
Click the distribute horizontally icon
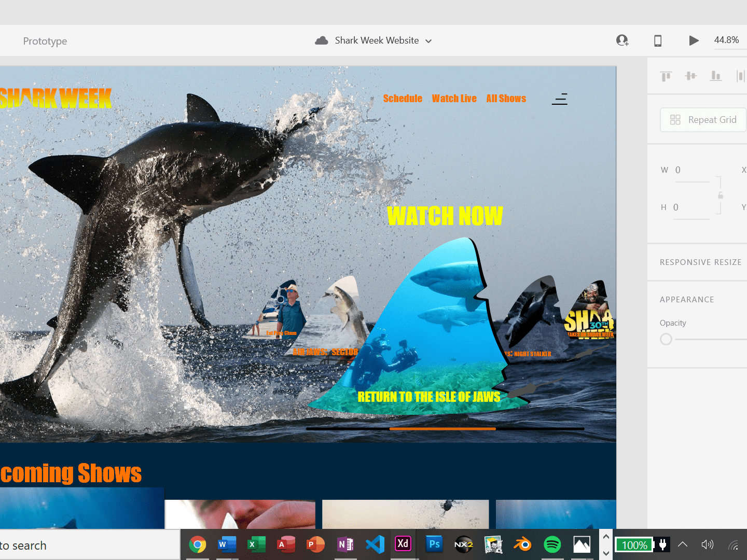(740, 76)
